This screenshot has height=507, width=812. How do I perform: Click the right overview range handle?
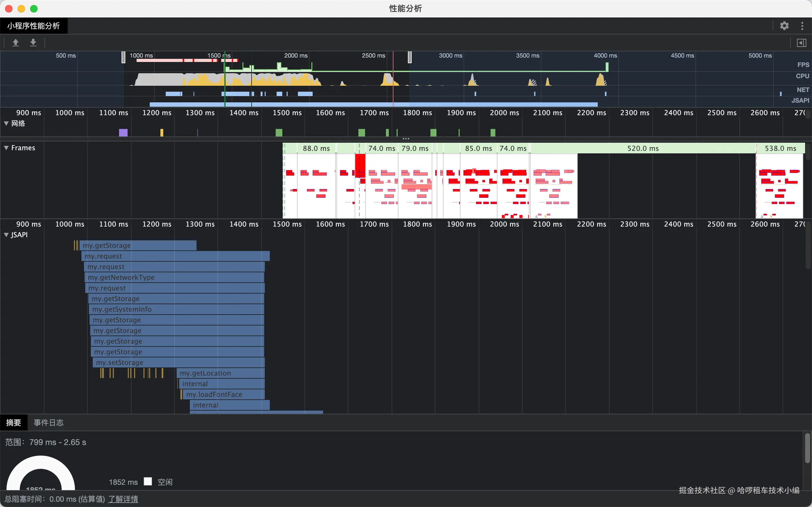point(410,57)
